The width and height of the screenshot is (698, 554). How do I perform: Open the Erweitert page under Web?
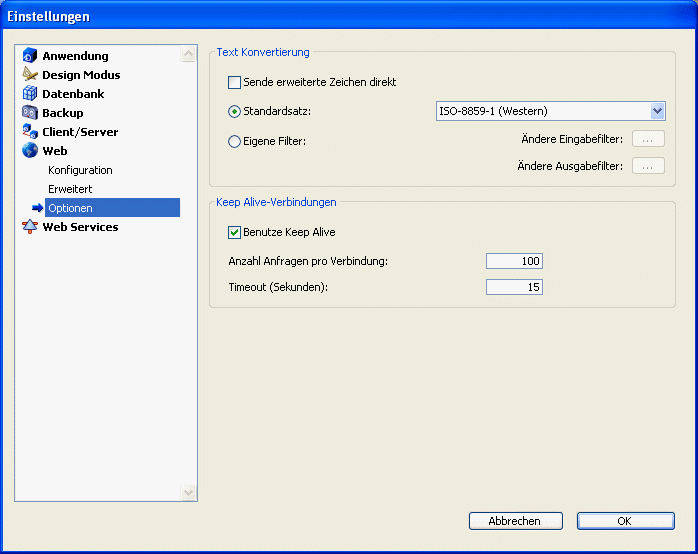click(70, 189)
